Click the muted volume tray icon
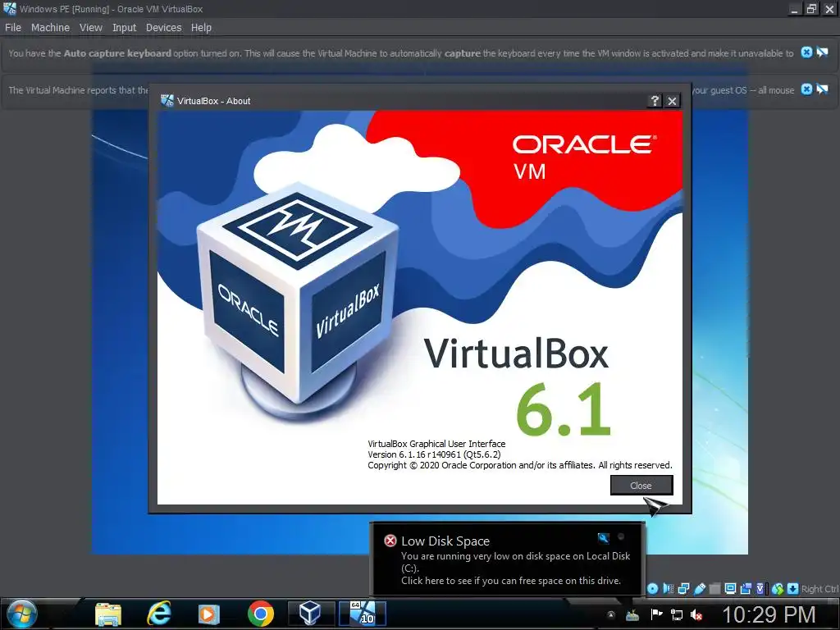 pyautogui.click(x=696, y=615)
